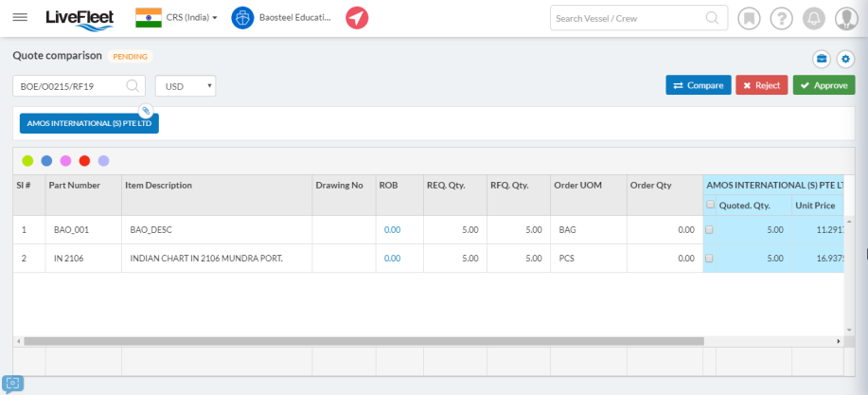Open the USD currency dropdown
The width and height of the screenshot is (868, 395).
186,86
